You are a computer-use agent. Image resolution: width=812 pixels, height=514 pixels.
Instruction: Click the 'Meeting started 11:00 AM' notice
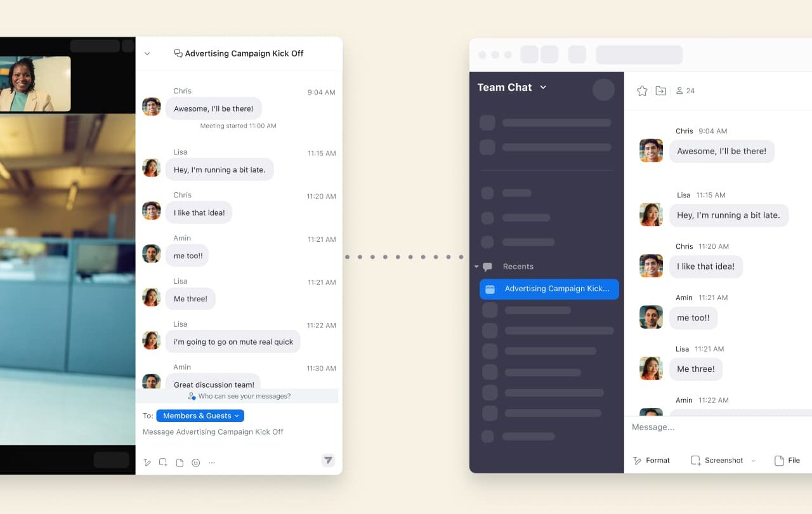[238, 126]
